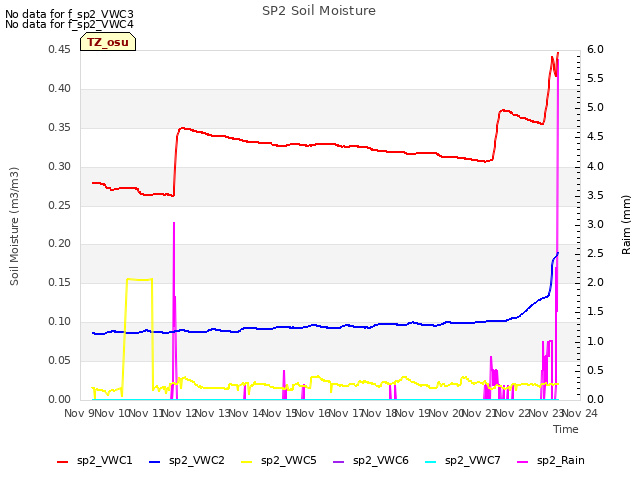The width and height of the screenshot is (640, 480).
Task: Click the yellow VWC5 plateau near 0.15
Action: (140, 280)
